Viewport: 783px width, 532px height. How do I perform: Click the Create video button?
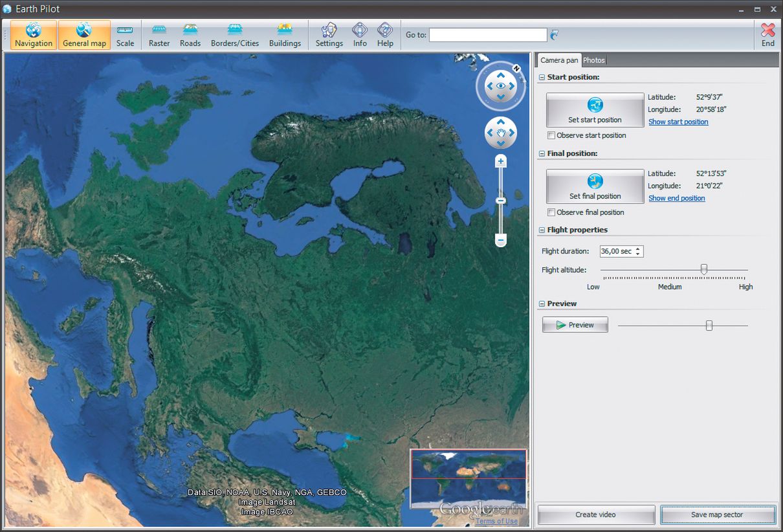[x=595, y=515]
